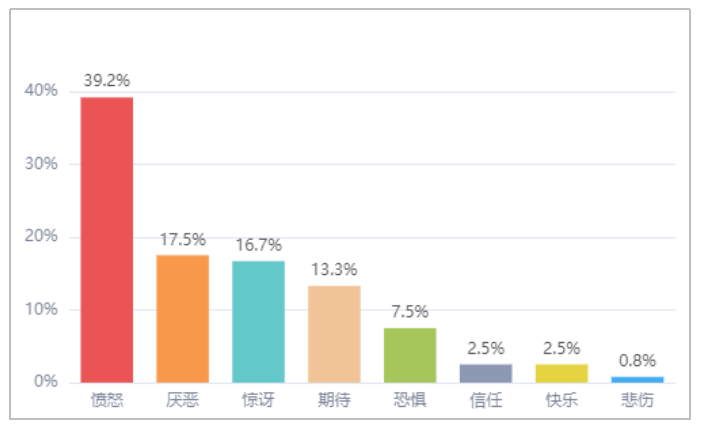
Task: Click the 愤怒 axis category label
Action: coord(107,400)
